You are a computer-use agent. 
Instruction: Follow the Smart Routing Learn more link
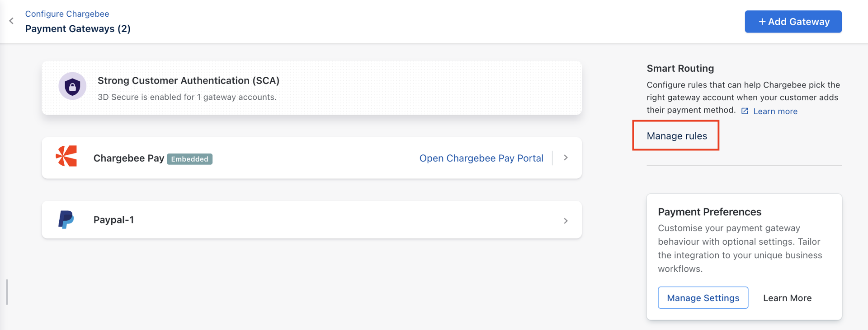(x=775, y=111)
